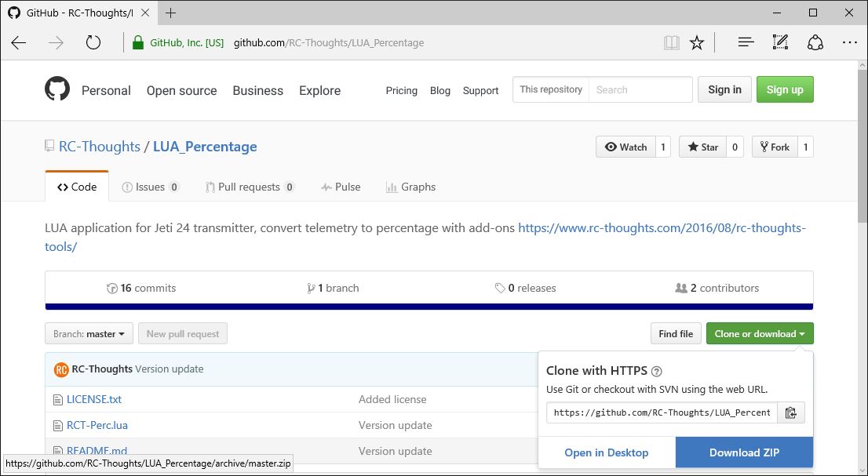Open the LICENSE.txt file

[94, 399]
